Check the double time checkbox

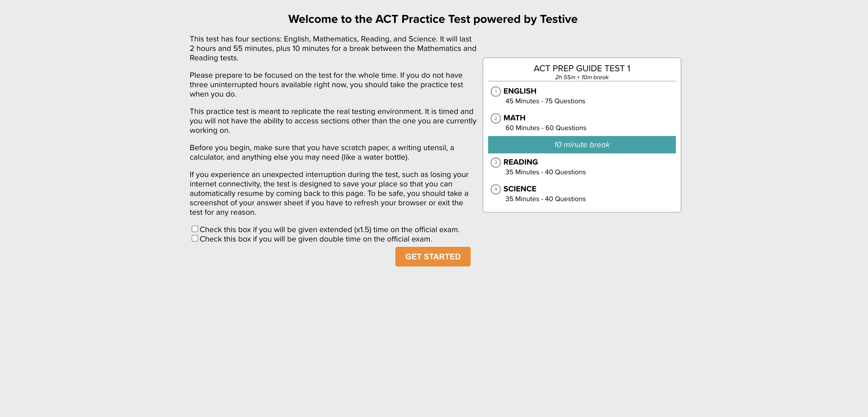pyautogui.click(x=195, y=239)
